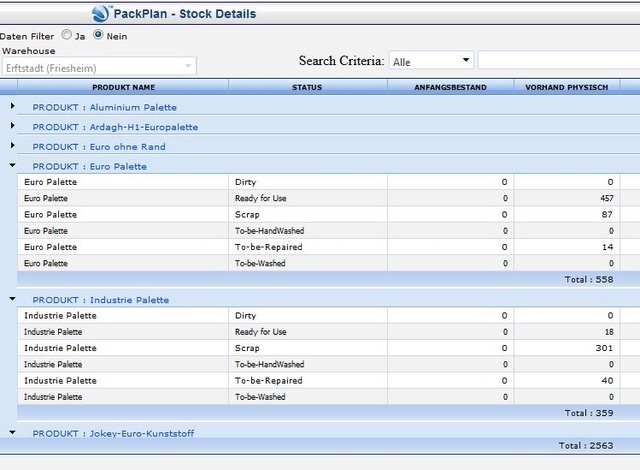Click the value 14 in Euro Palette To-be-Repaired row

pyautogui.click(x=607, y=247)
